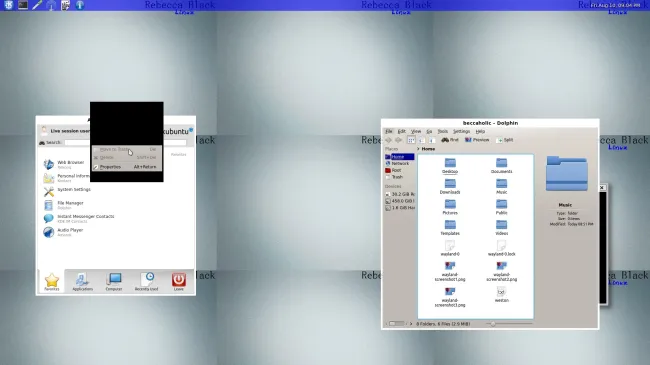
Task: Click the faded arrow icon in top panel
Action: click(x=51, y=5)
